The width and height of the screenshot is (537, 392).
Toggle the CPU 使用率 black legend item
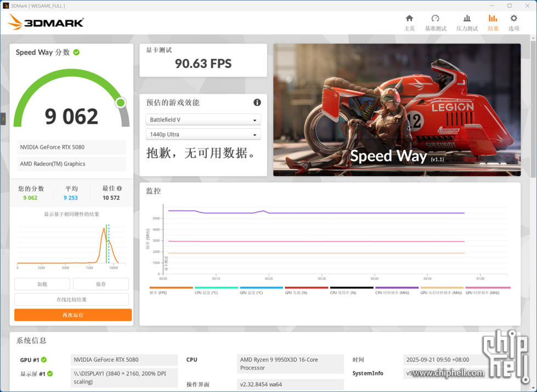pyautogui.click(x=352, y=291)
